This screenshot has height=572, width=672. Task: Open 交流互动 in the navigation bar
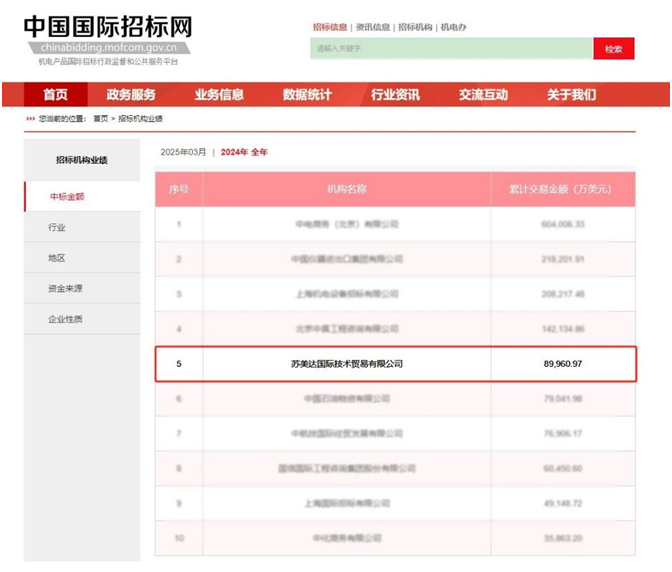click(x=483, y=95)
